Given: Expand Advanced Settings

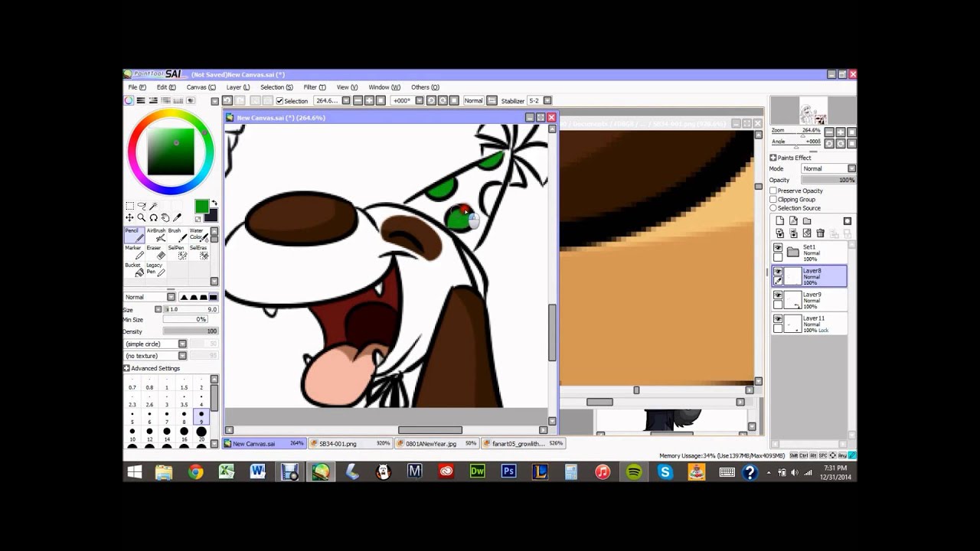Looking at the screenshot, I should click(126, 368).
